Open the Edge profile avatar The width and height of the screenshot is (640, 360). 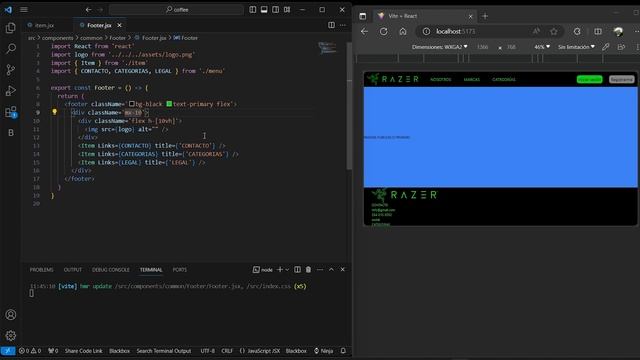click(x=618, y=31)
